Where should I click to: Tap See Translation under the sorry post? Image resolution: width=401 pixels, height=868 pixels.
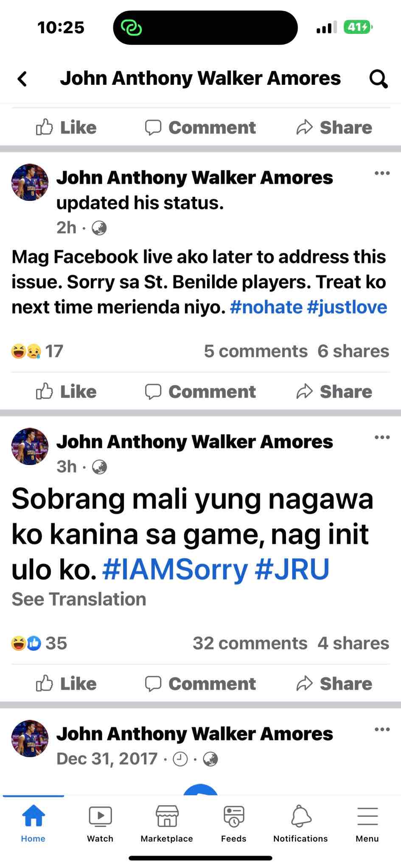[x=79, y=599]
